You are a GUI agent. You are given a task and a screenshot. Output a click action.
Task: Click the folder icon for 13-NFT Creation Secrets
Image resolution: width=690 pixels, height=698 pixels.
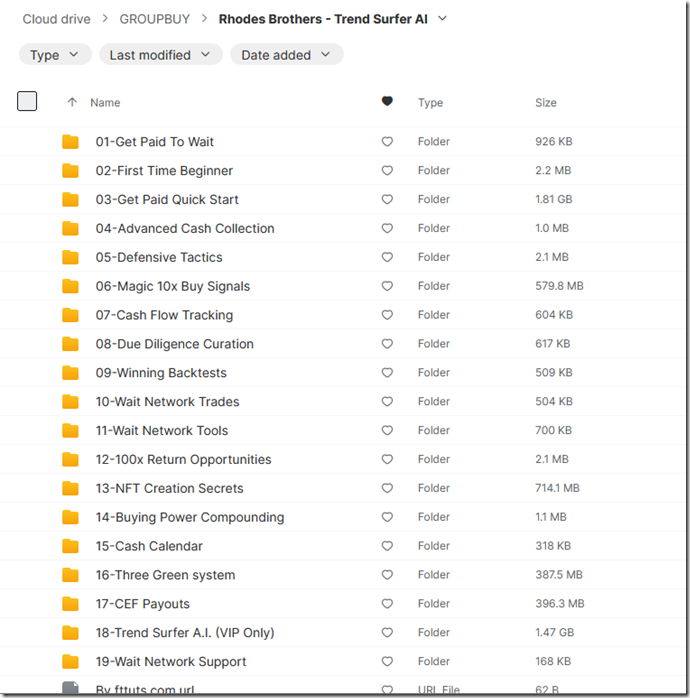(x=70, y=489)
